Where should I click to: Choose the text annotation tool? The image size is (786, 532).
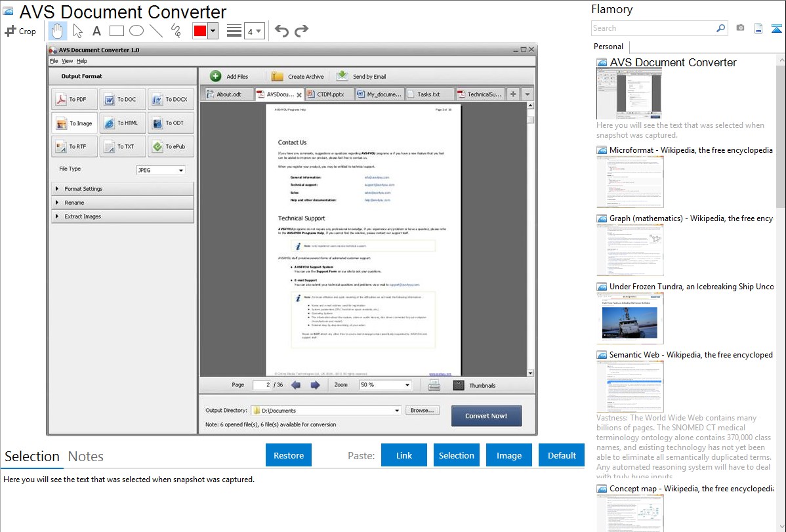click(96, 31)
